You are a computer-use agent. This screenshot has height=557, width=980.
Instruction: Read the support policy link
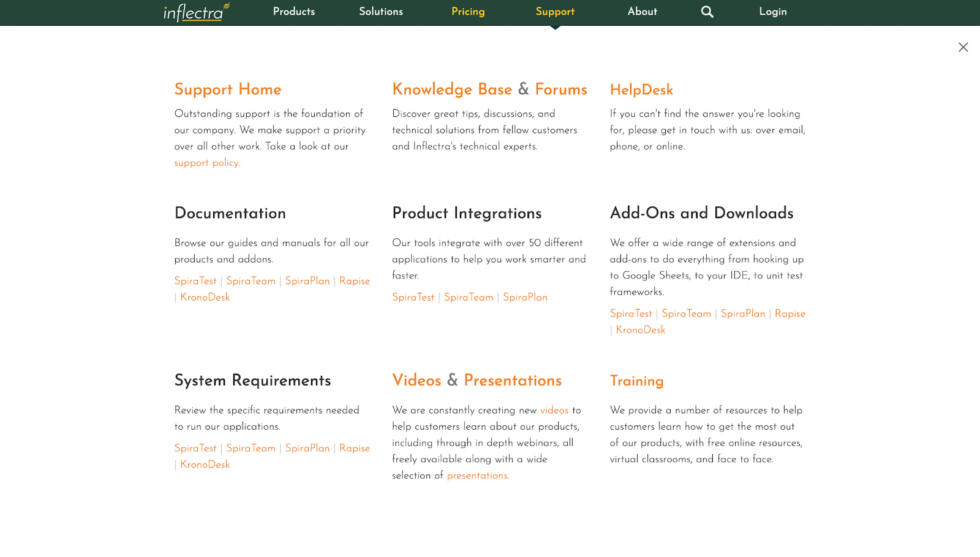click(x=206, y=163)
